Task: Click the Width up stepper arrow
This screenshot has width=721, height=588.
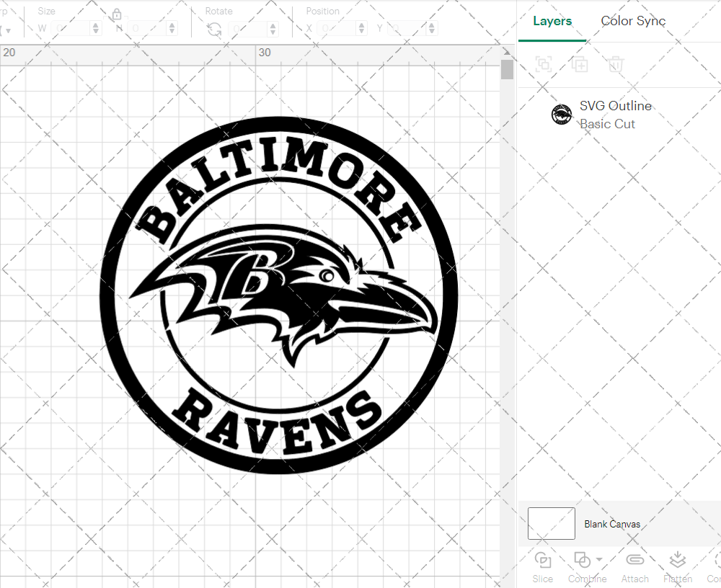Action: (94, 24)
